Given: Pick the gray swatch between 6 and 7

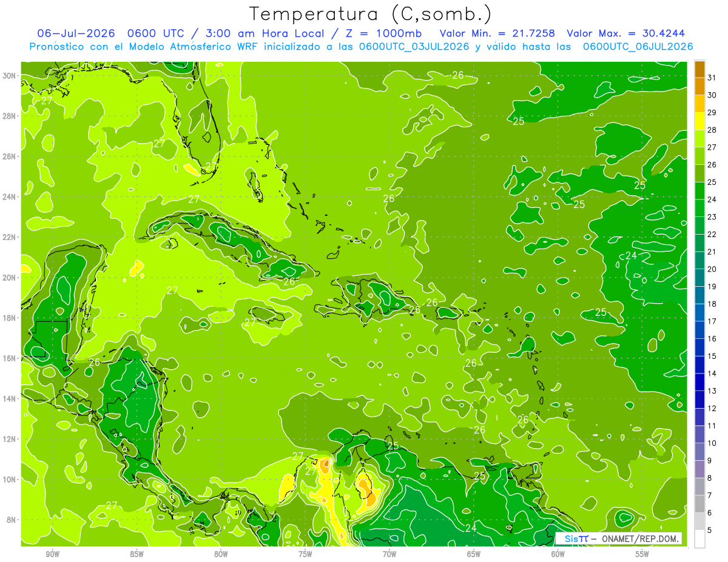Looking at the screenshot, I should pyautogui.click(x=699, y=504).
